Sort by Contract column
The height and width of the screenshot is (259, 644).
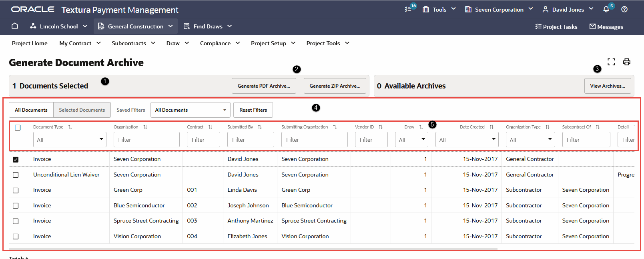210,127
